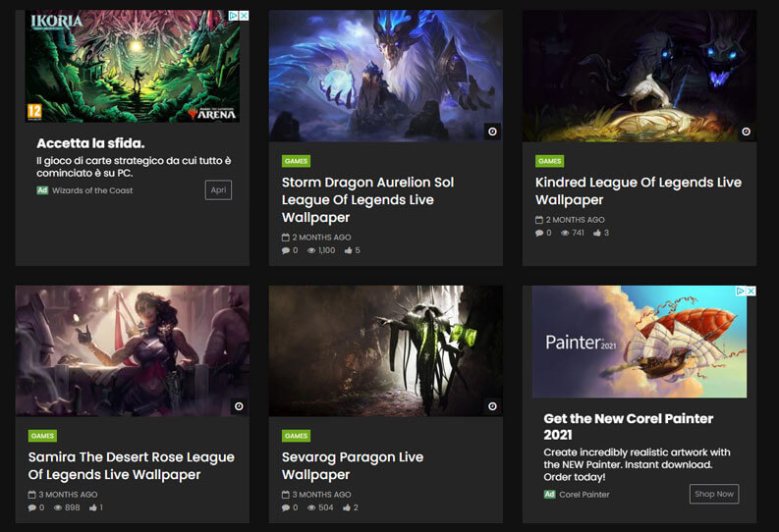The width and height of the screenshot is (779, 532).
Task: Click the clock icon on Samira thumbnail
Action: pos(239,406)
